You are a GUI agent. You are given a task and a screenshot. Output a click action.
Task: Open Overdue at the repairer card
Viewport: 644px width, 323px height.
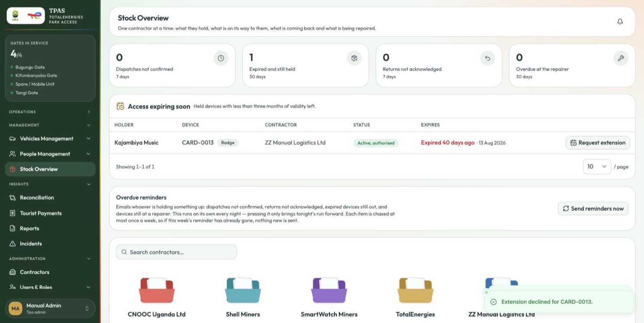click(x=572, y=65)
